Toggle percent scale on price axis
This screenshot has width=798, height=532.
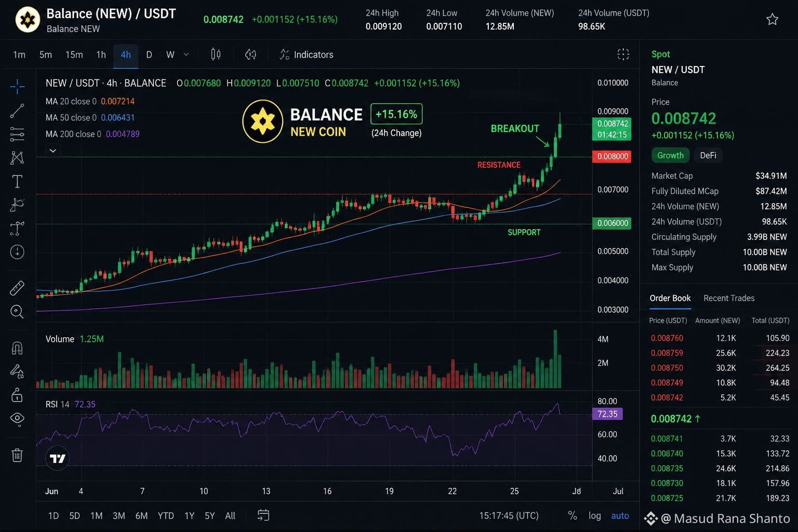tap(573, 515)
